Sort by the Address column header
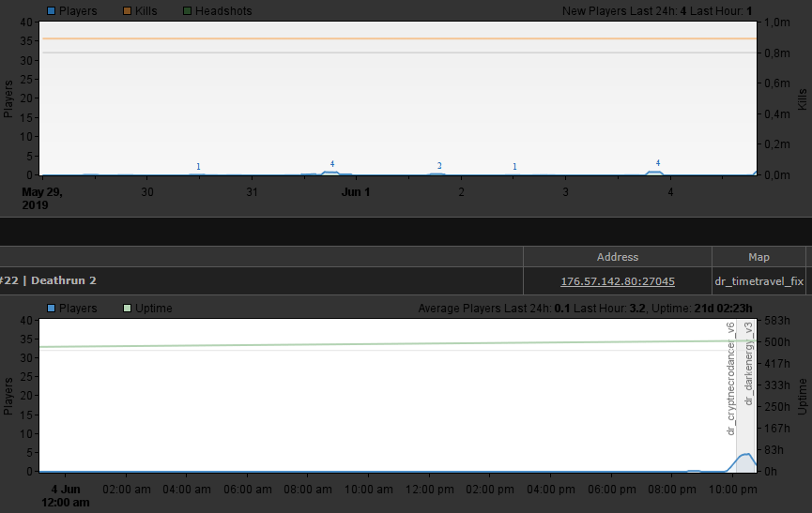812x513 pixels. point(617,257)
